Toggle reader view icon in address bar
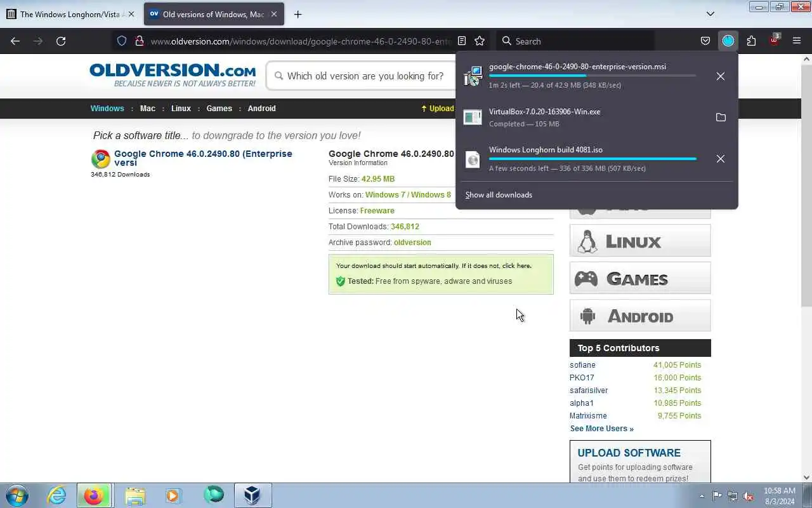The width and height of the screenshot is (812, 508). [462, 41]
